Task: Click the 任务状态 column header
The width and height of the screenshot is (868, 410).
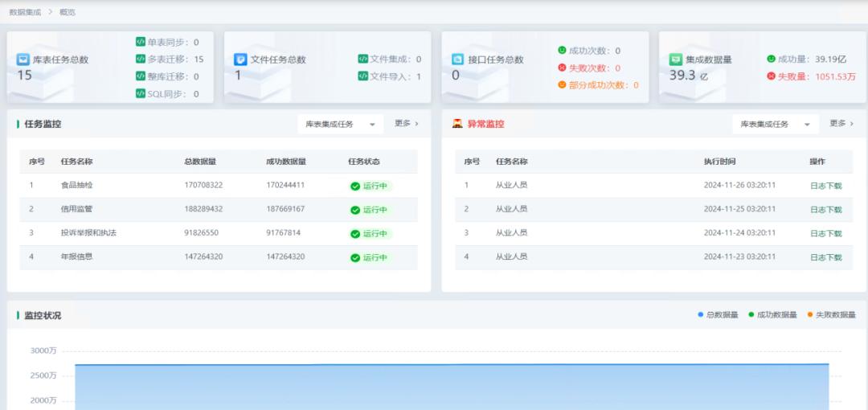Action: point(364,162)
